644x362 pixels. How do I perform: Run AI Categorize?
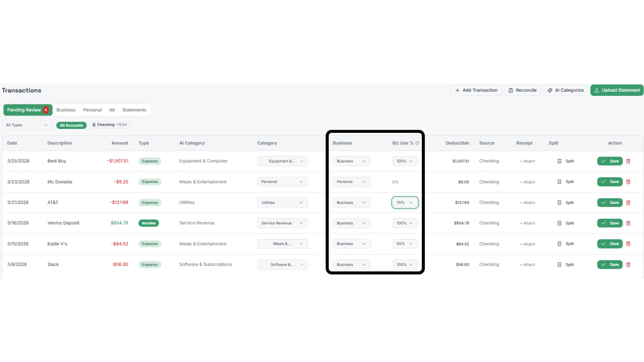(x=566, y=90)
